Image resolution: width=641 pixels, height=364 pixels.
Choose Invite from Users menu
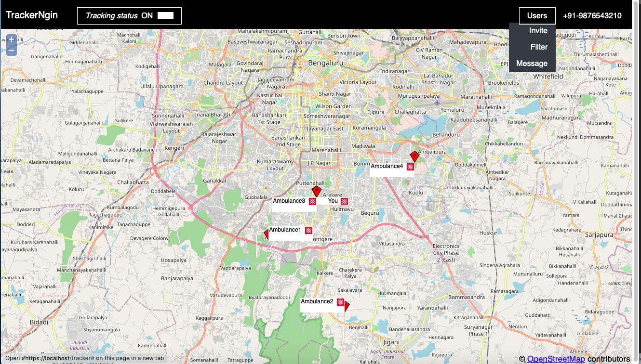pyautogui.click(x=538, y=30)
